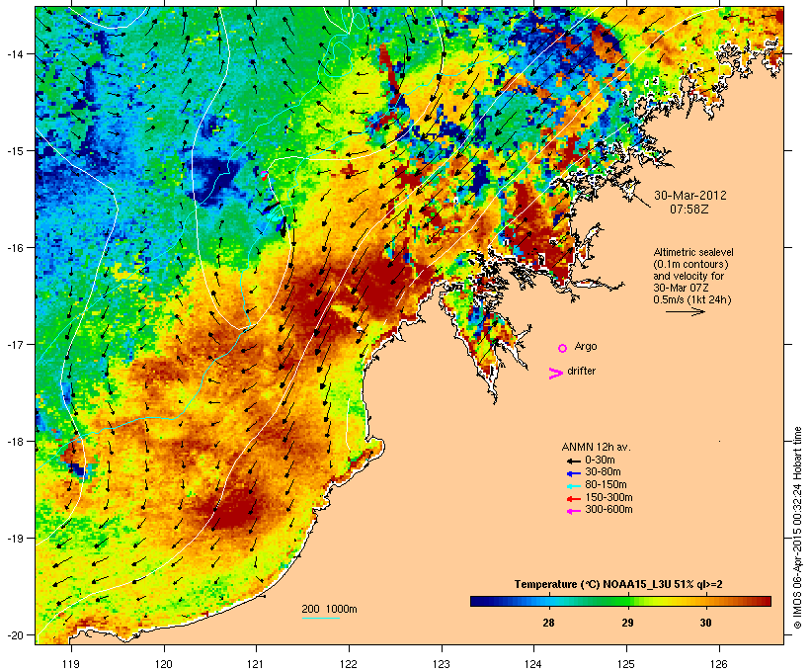Image resolution: width=810 pixels, height=672 pixels.
Task: Click the '80-150m' depth label
Action: click(x=606, y=485)
